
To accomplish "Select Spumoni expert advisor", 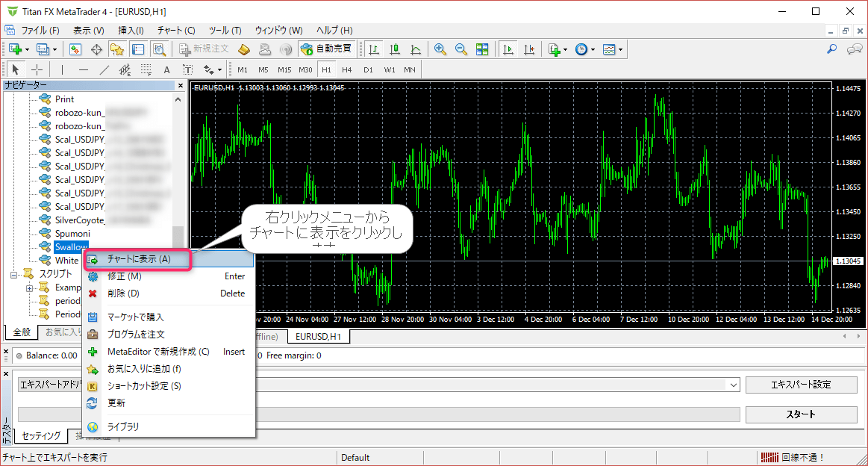I will tap(72, 233).
